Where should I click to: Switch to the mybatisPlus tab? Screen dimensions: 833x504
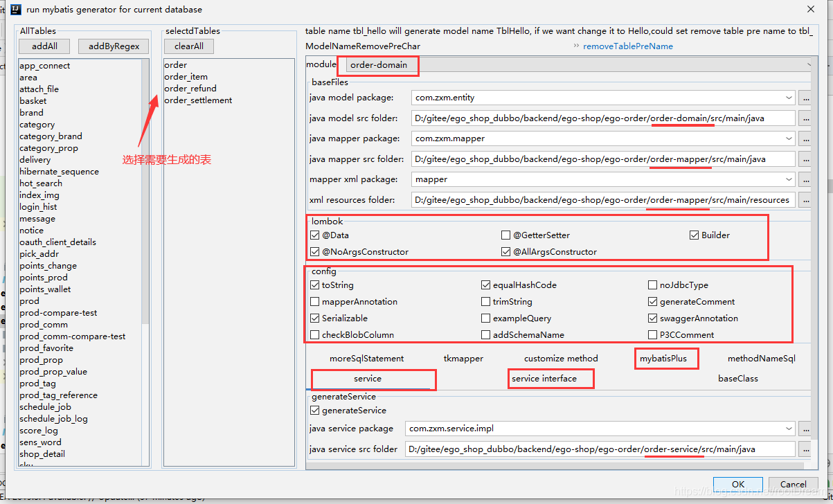[x=663, y=359]
